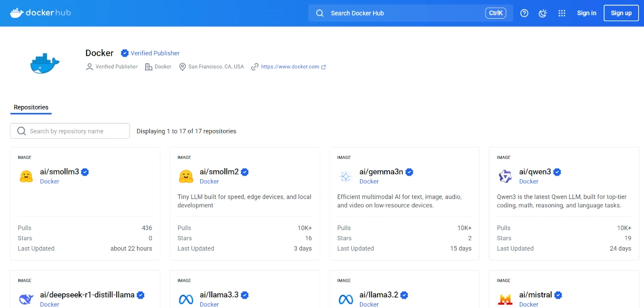Screen dimensions: 644x308
Task: Click 'Displaying 1 to 17 of 17 repositories'
Action: click(186, 131)
